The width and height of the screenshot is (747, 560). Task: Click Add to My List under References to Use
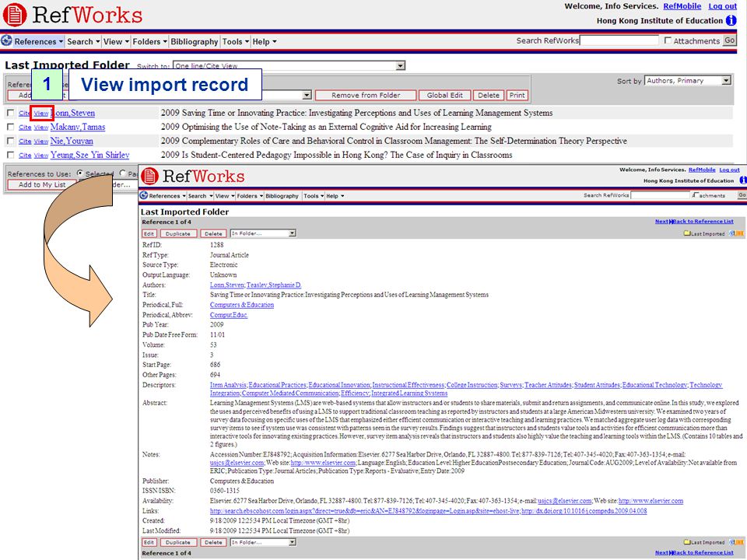pos(42,184)
